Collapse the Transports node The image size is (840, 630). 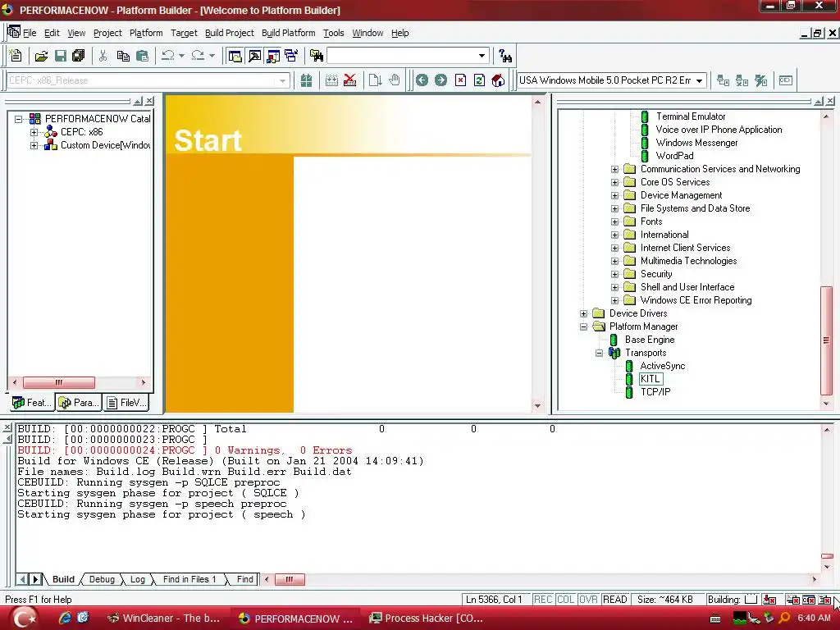600,353
